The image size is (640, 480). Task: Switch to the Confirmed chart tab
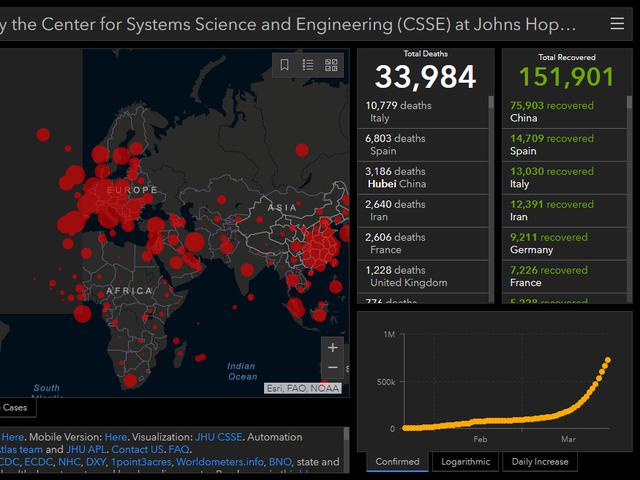coord(398,461)
